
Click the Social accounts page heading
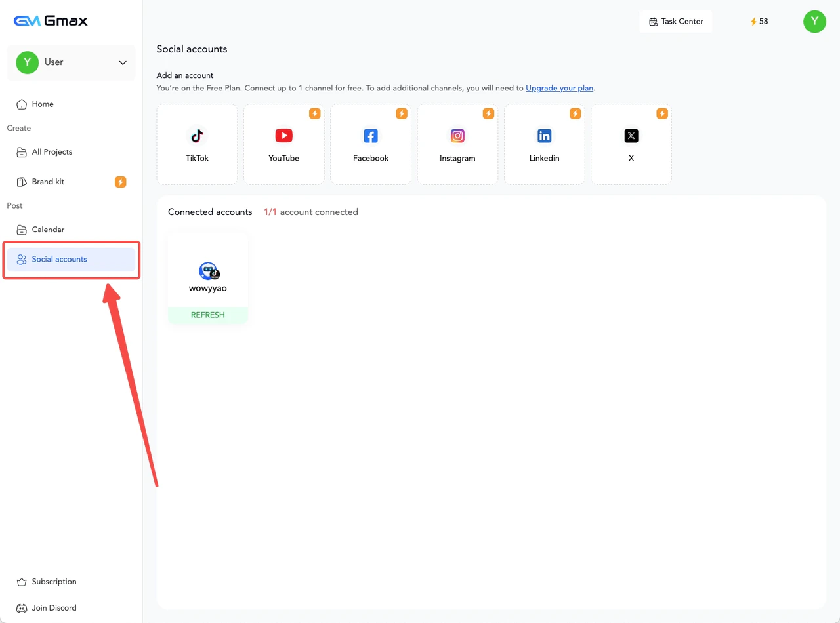point(192,49)
